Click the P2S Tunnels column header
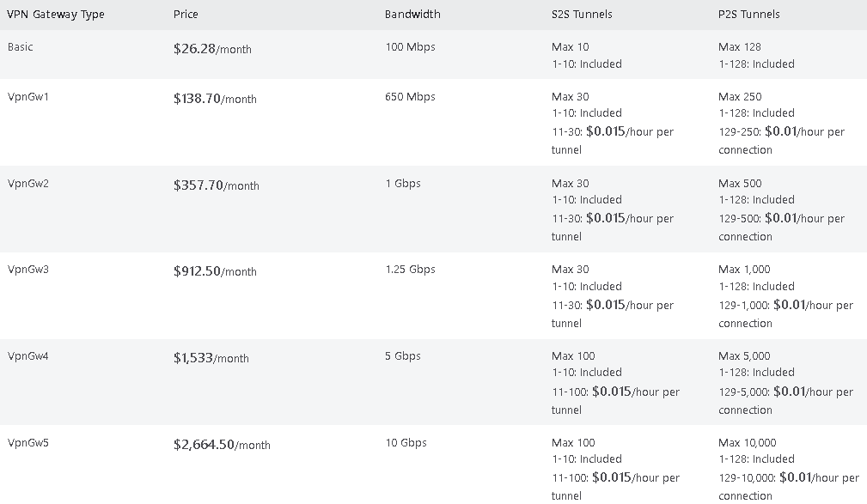 (x=749, y=15)
